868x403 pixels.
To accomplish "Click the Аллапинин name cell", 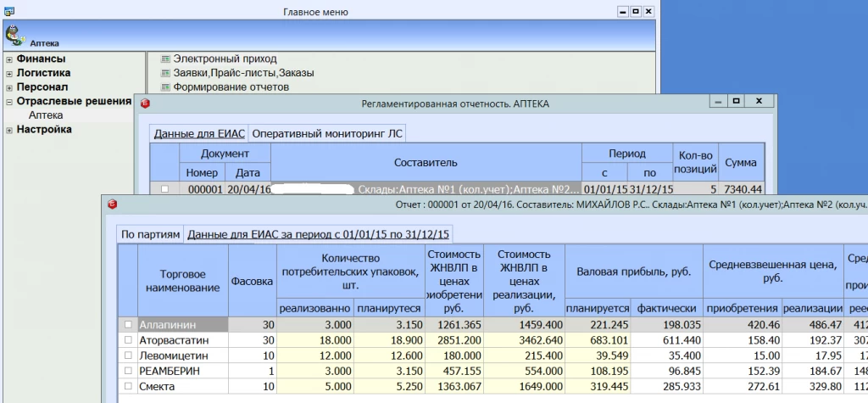I will [183, 324].
